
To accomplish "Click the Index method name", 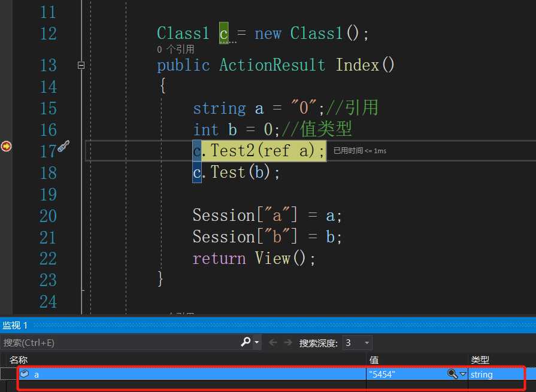I will pyautogui.click(x=357, y=65).
